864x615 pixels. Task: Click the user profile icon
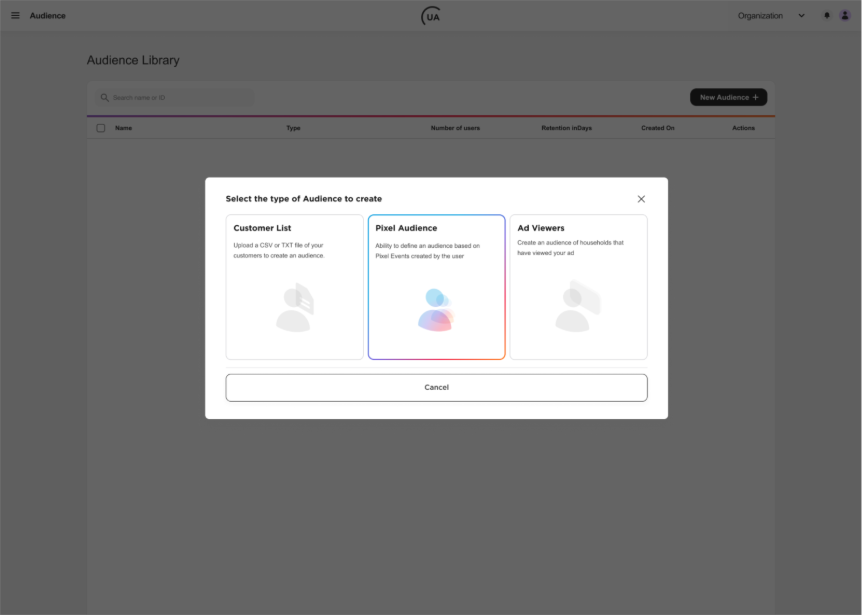click(845, 15)
